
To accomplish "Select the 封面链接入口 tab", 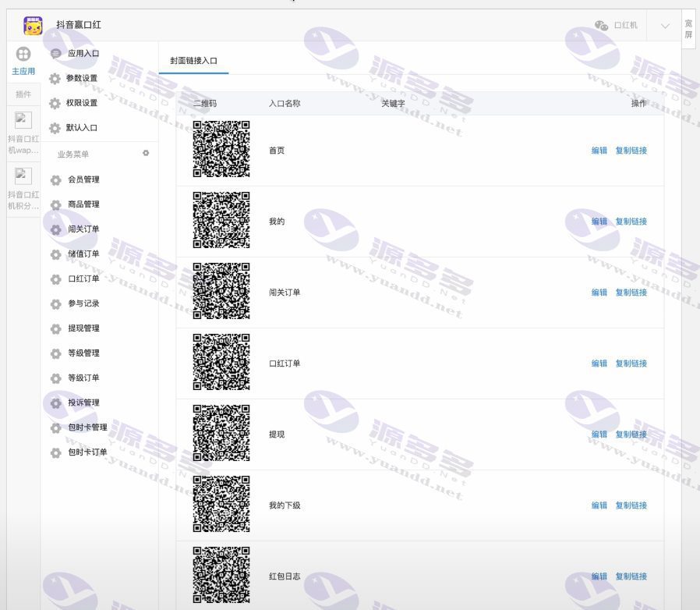I will [194, 61].
